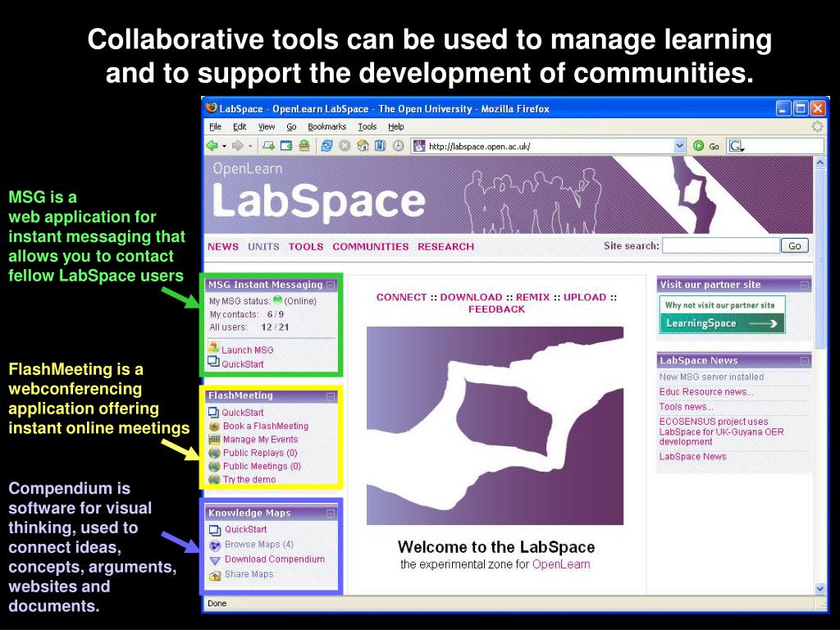840x630 pixels.
Task: Click the site favicon in address bar
Action: pyautogui.click(x=419, y=146)
